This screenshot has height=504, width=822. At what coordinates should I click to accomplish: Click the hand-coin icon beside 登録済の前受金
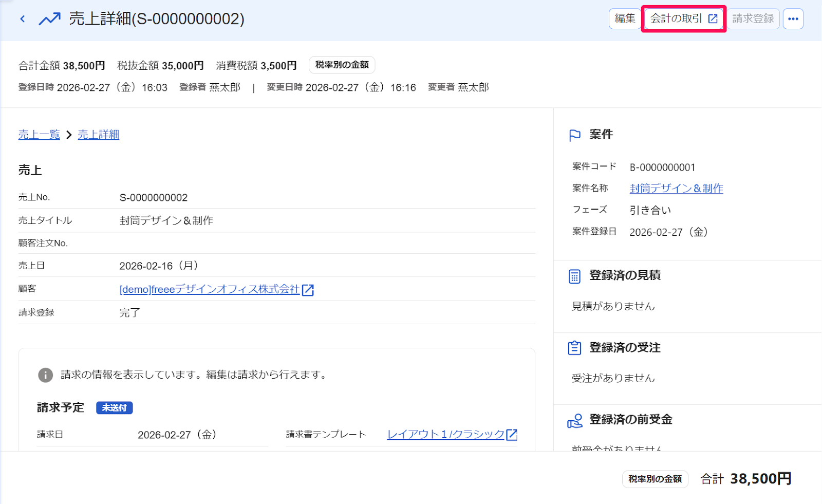coord(575,421)
